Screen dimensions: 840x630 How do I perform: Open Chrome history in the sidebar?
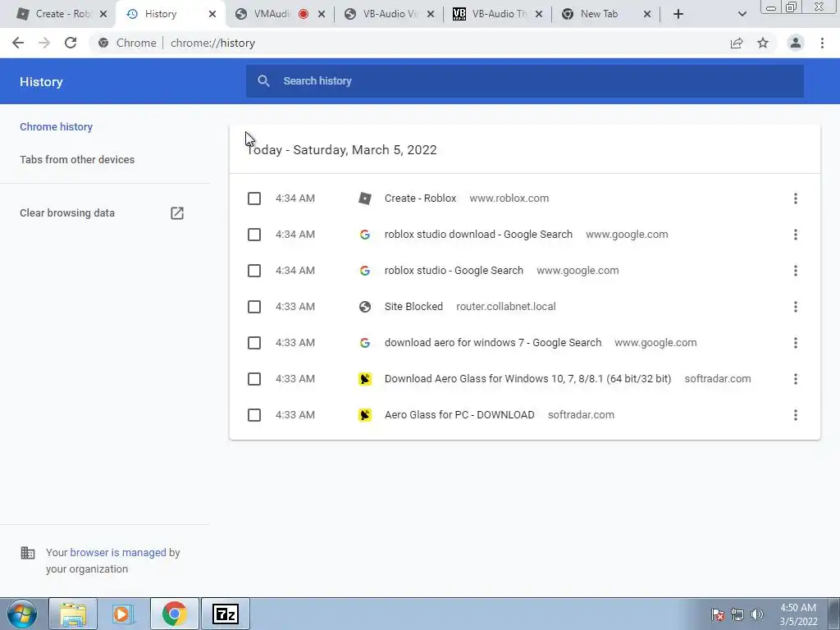coord(57,127)
